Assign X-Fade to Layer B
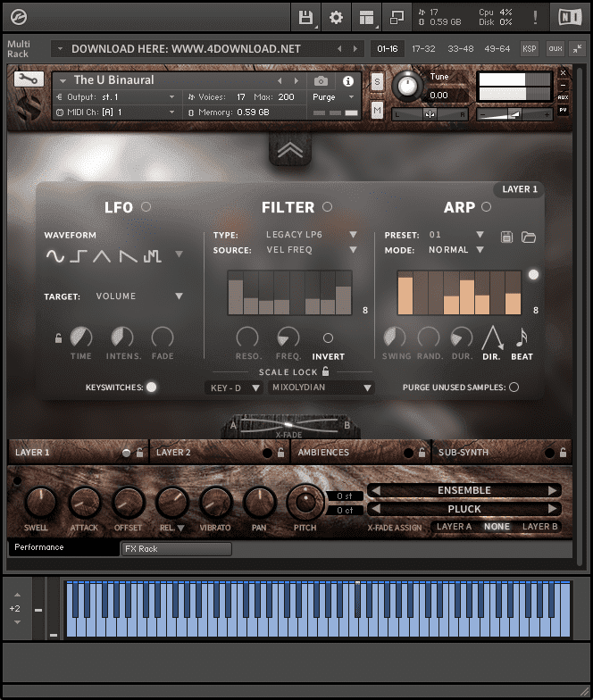593x700 pixels. point(539,527)
